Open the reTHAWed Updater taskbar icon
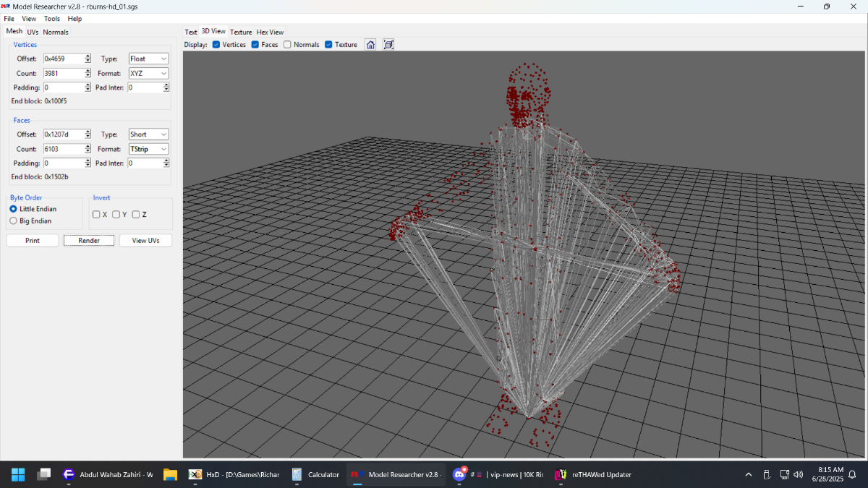 (x=593, y=475)
